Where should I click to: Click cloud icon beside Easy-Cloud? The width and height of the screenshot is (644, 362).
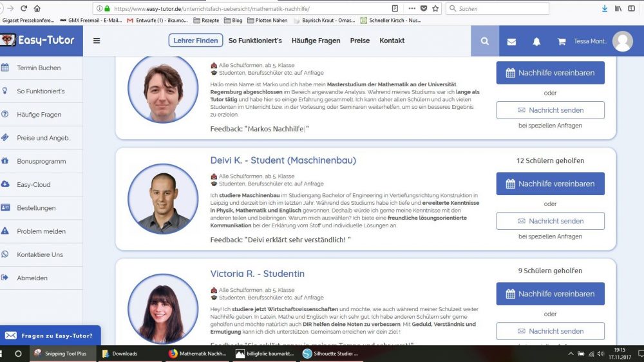tap(5, 184)
